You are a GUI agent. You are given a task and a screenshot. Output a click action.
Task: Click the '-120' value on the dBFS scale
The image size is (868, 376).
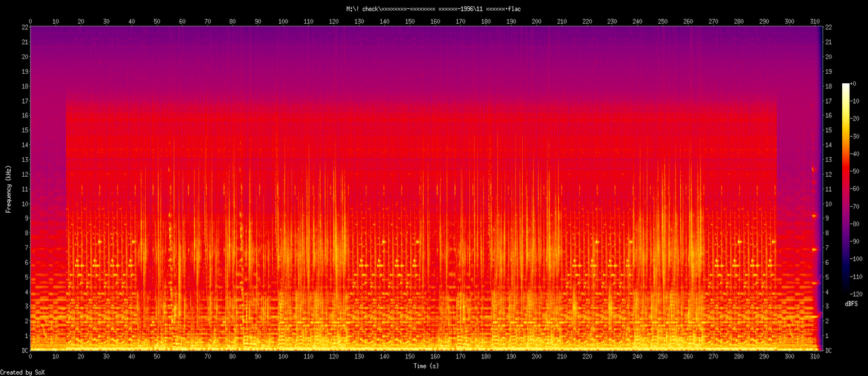pyautogui.click(x=857, y=295)
